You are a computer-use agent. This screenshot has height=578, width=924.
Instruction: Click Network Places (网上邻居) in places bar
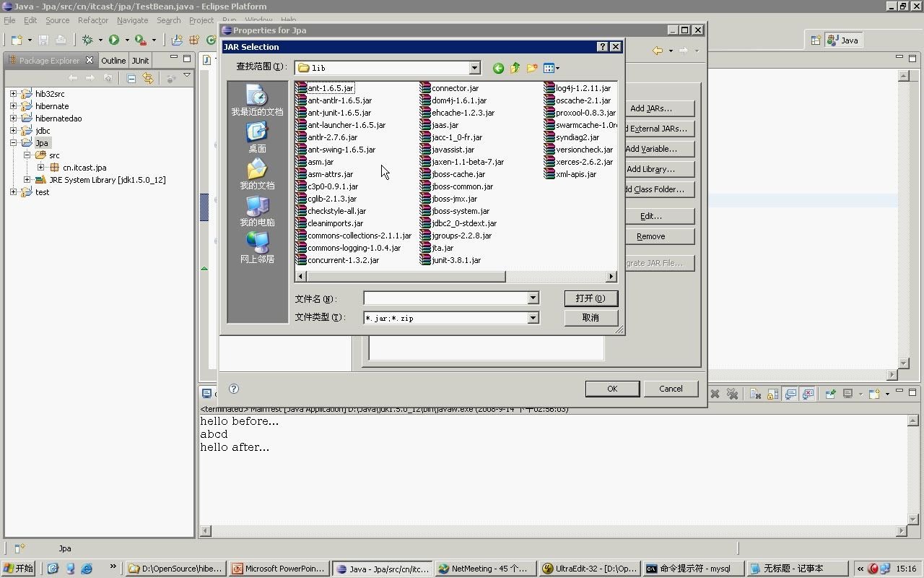point(257,248)
